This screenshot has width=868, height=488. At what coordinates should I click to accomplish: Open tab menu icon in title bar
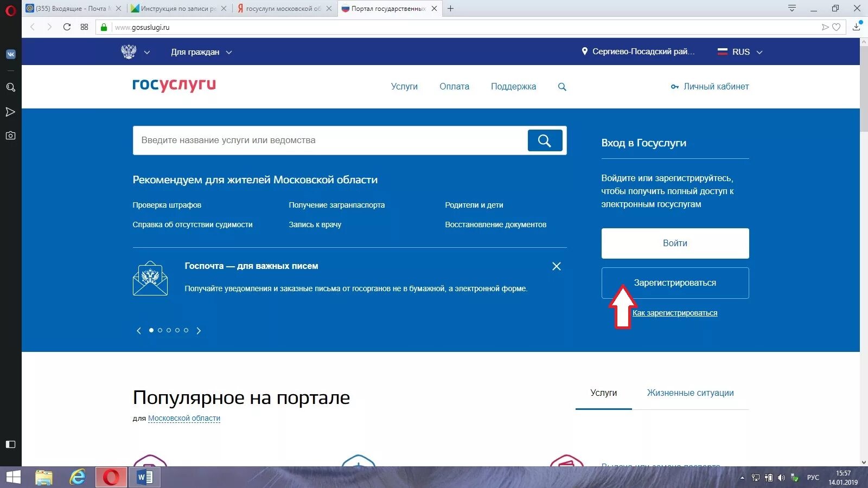(x=792, y=8)
